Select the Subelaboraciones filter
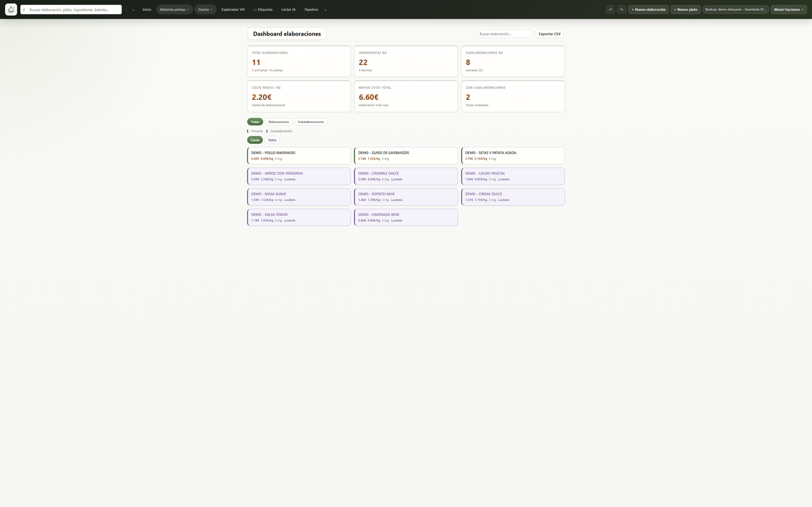Viewport: 812px width, 507px height. tap(311, 122)
